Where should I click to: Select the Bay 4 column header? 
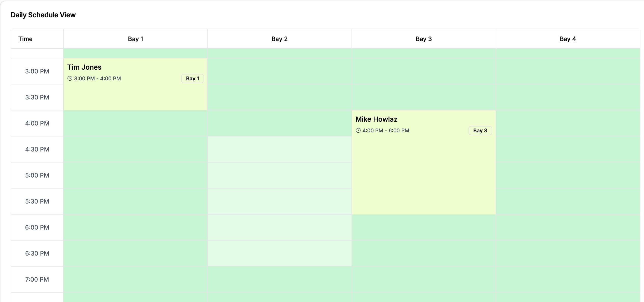[568, 39]
